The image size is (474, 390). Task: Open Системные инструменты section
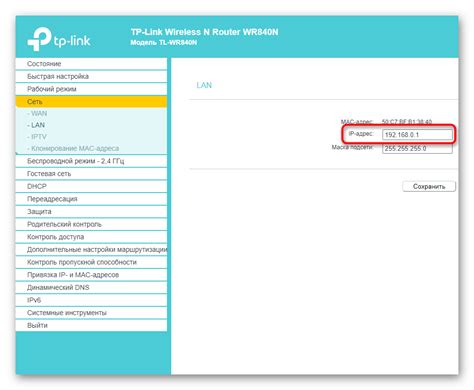(91, 313)
